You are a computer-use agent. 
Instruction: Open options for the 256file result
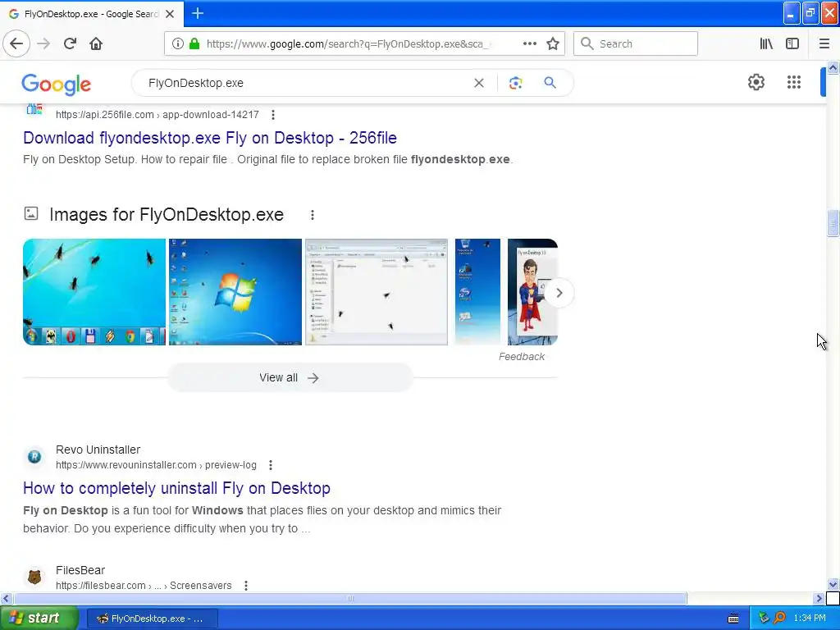[273, 115]
